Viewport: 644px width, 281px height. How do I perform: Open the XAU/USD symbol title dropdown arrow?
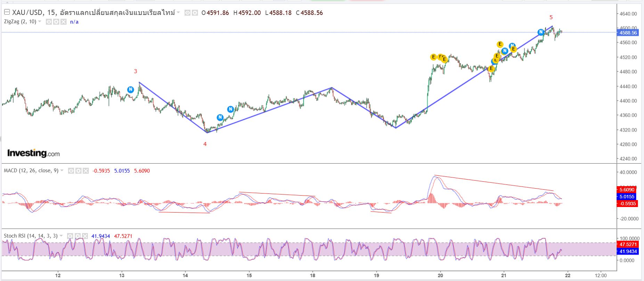pos(178,13)
